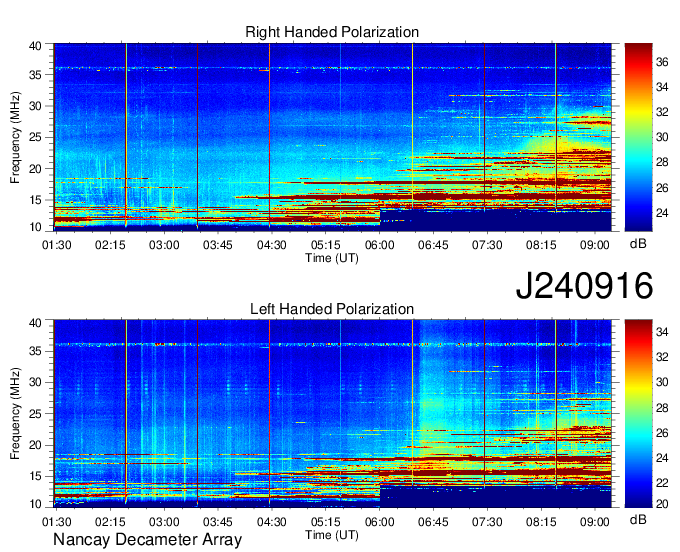This screenshot has width=680, height=552.
Task: Click the Time (UT) label under the Right Handed plot
Action: coord(332,258)
